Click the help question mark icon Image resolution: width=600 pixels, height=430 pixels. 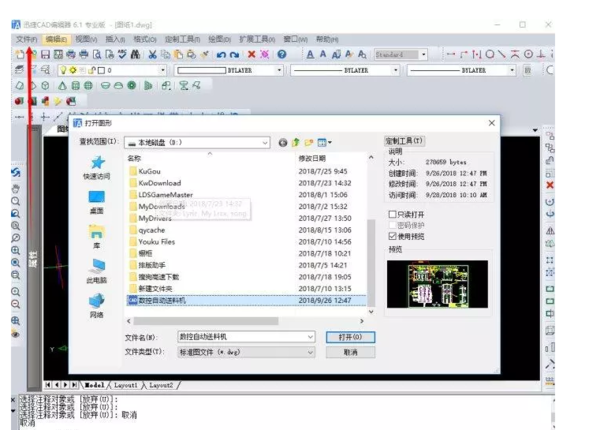(x=282, y=54)
